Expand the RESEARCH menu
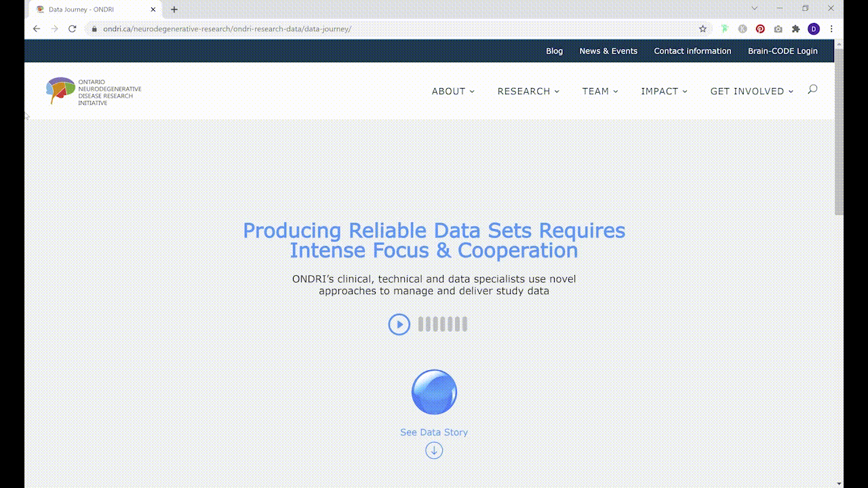868x488 pixels. 528,91
